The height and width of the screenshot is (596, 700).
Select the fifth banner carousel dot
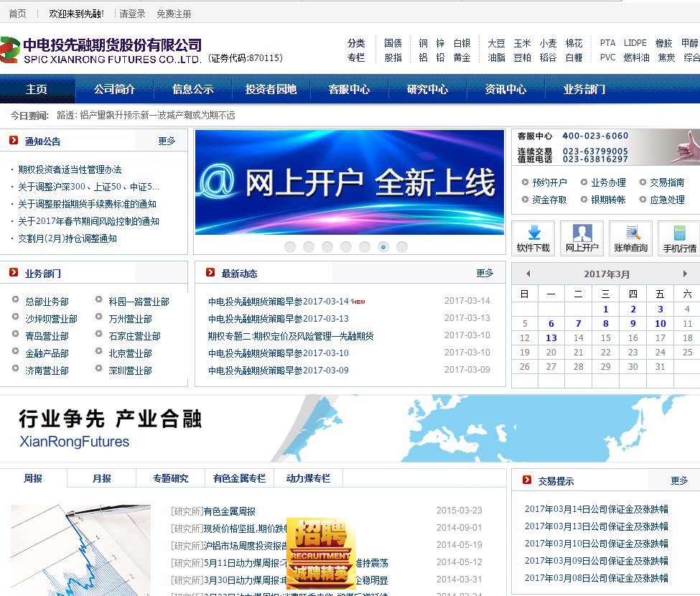(365, 247)
